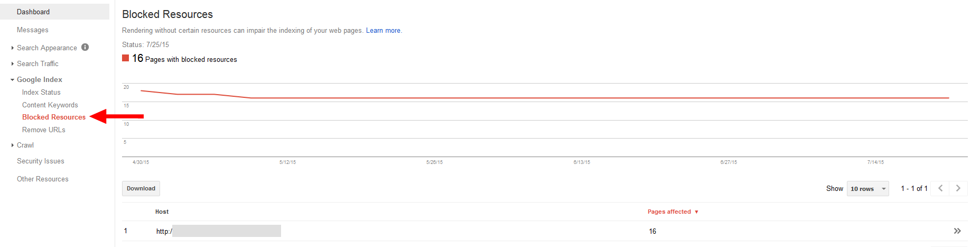
Task: Open Security Issues in sidebar
Action: tap(40, 161)
